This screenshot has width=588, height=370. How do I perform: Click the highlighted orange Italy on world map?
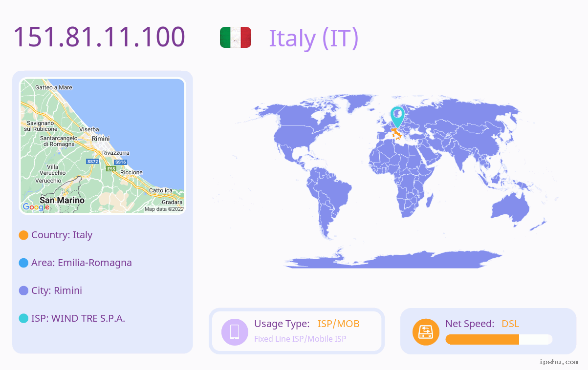(x=396, y=133)
